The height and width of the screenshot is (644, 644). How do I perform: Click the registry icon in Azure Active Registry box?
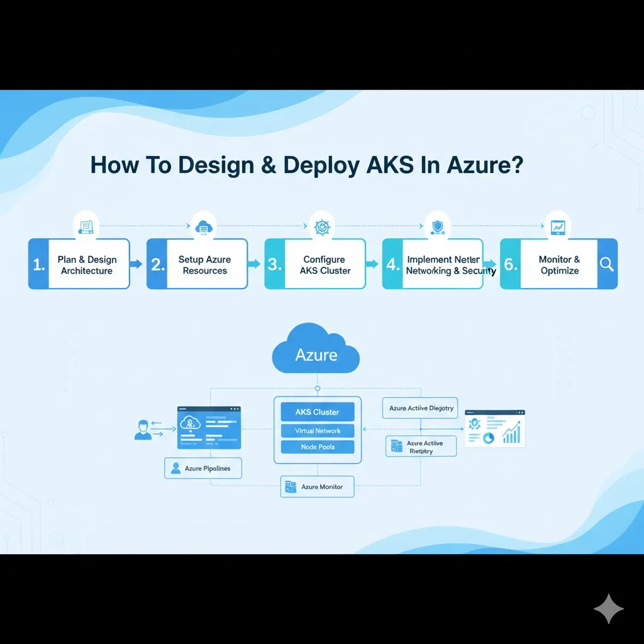pos(396,446)
